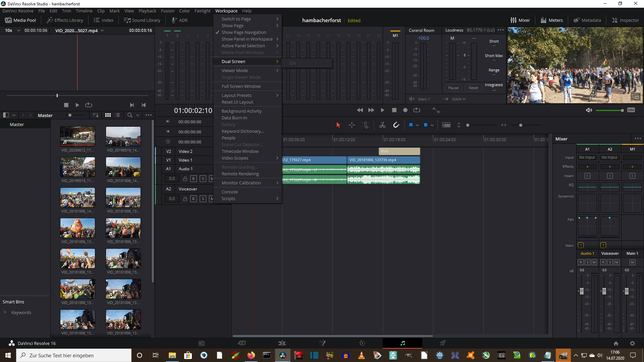Open the Media page icon

point(202,343)
